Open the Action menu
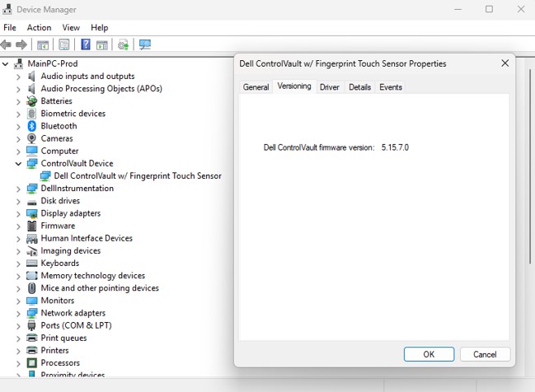This screenshot has height=392, width=535. [x=40, y=28]
